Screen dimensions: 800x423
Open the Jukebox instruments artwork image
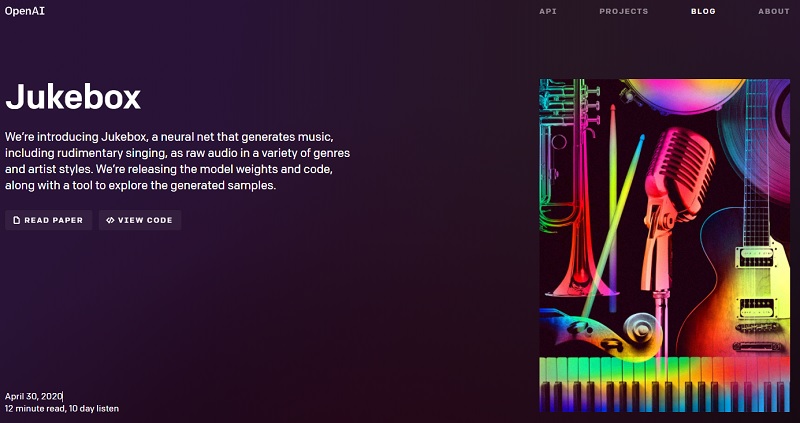[665, 245]
